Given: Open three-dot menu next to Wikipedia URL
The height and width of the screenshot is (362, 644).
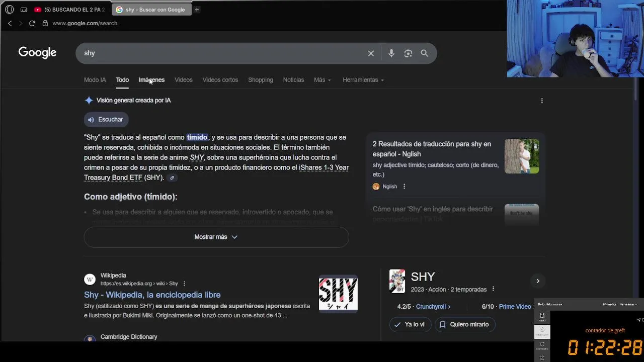Looking at the screenshot, I should pos(184,284).
